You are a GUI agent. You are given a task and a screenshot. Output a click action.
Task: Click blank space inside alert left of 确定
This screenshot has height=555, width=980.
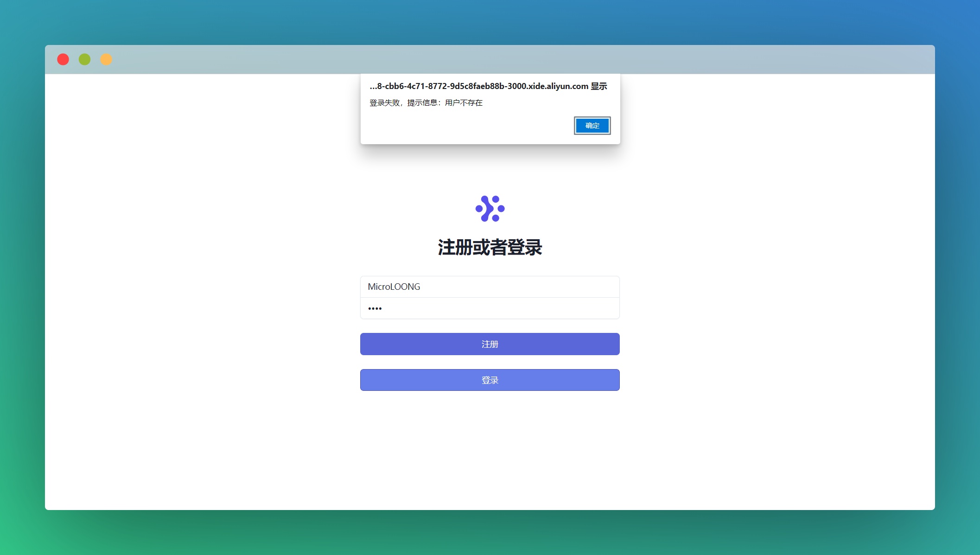464,126
